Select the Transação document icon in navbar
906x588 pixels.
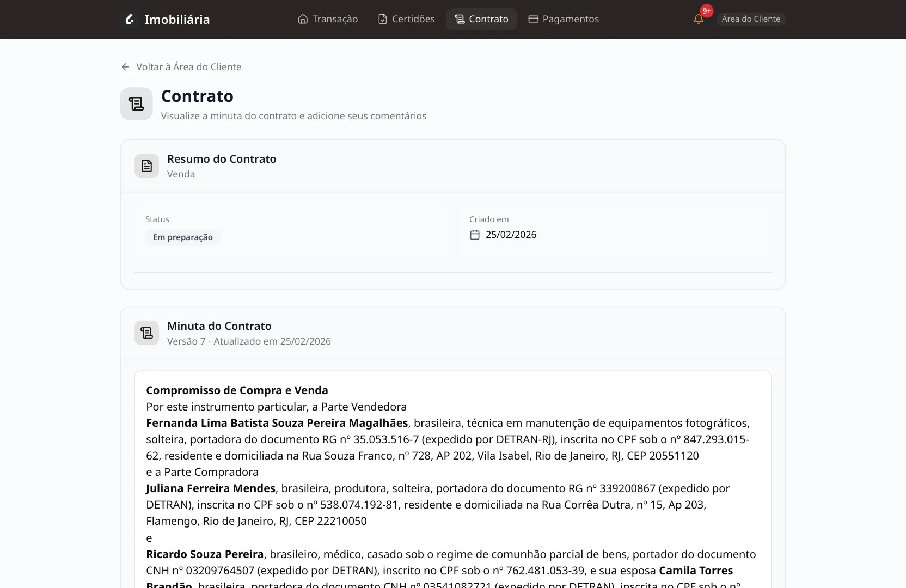pyautogui.click(x=303, y=19)
